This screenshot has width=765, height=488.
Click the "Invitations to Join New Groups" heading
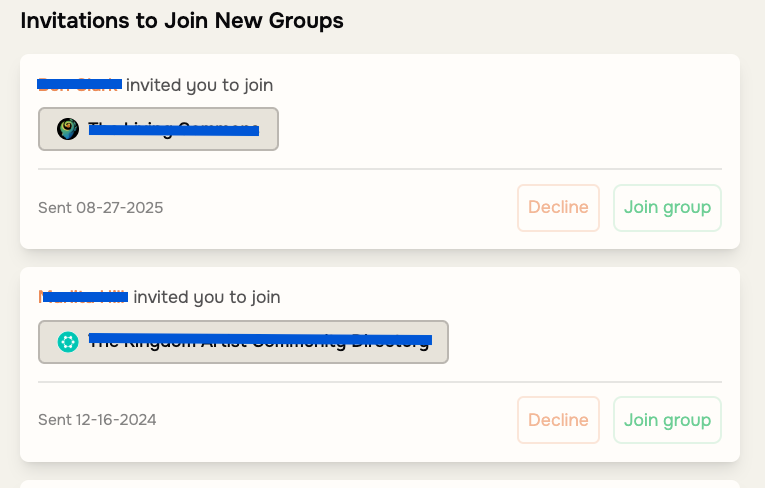pos(182,20)
